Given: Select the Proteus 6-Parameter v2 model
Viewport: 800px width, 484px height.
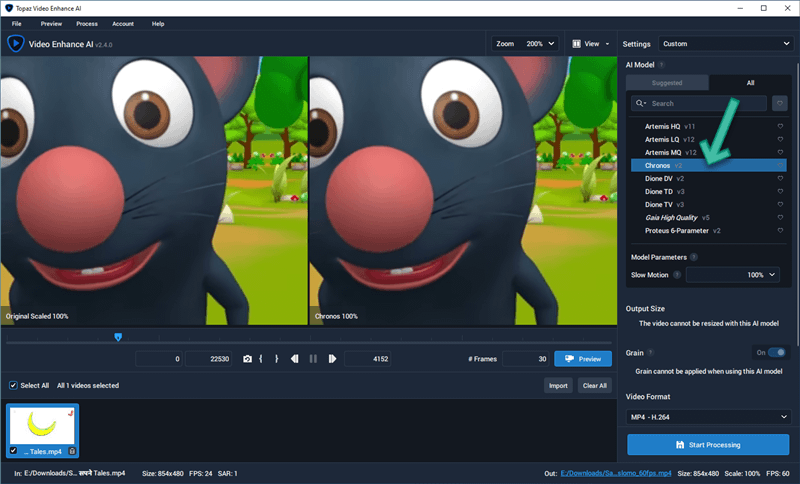Looking at the screenshot, I should tap(708, 231).
